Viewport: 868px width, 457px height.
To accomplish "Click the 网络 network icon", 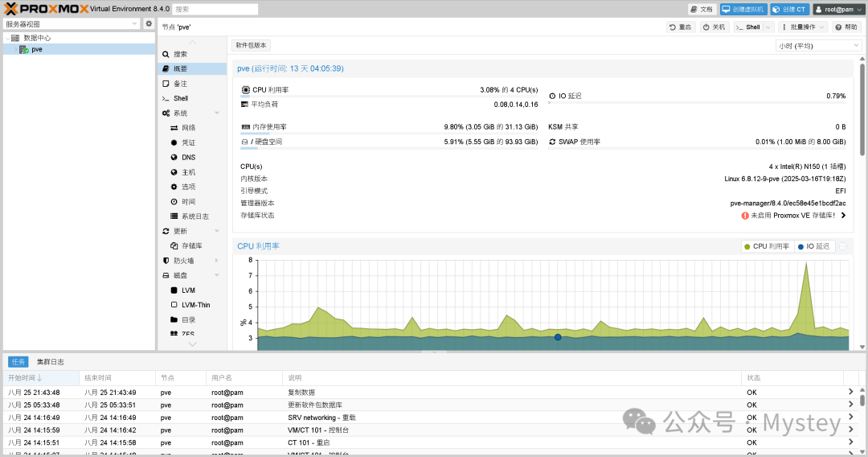I will [174, 128].
